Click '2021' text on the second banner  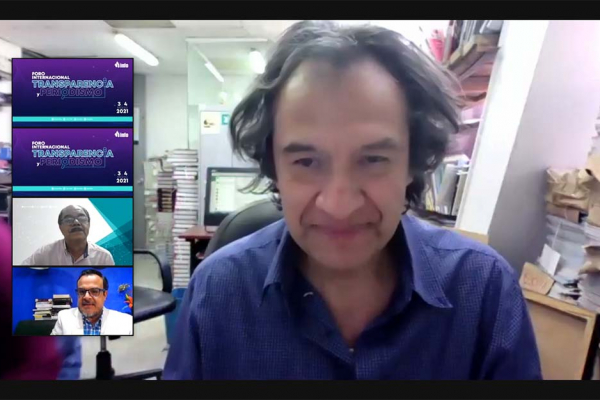point(122,181)
